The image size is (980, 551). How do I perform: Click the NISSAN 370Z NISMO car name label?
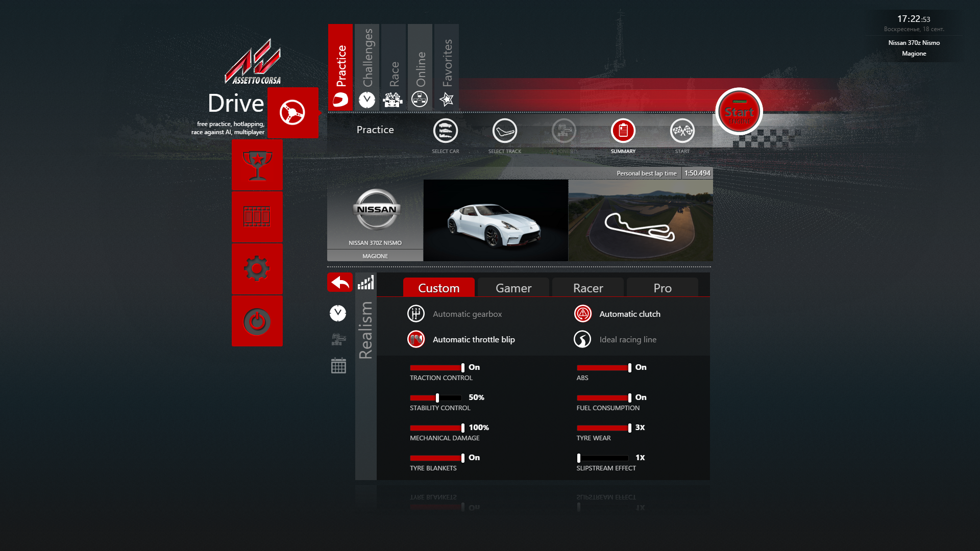pyautogui.click(x=375, y=243)
